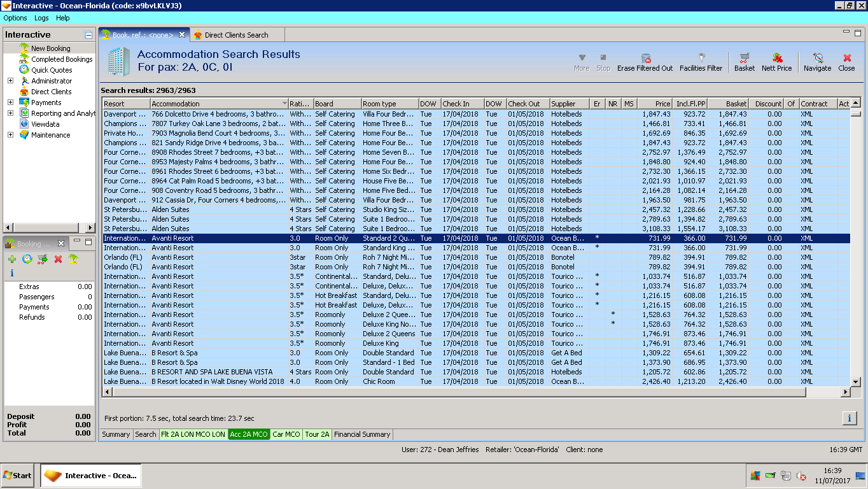Sort results by Accommodation column header
Image resolution: width=868 pixels, height=489 pixels.
coord(219,104)
